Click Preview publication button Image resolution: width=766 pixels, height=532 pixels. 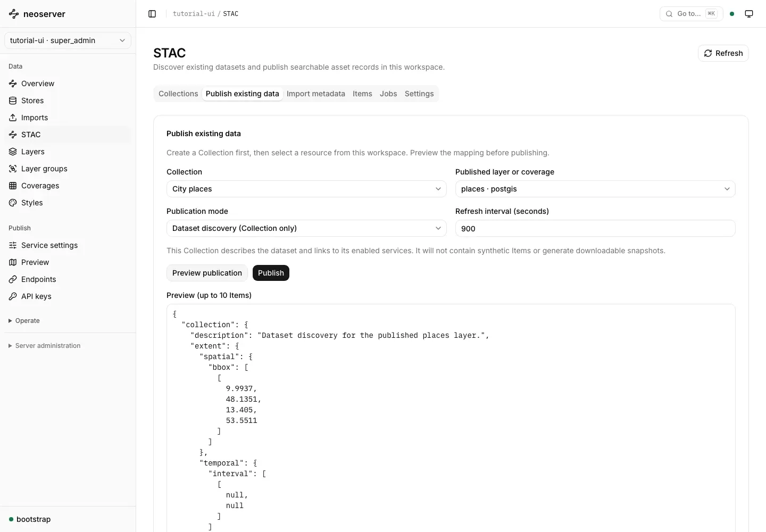pos(207,273)
